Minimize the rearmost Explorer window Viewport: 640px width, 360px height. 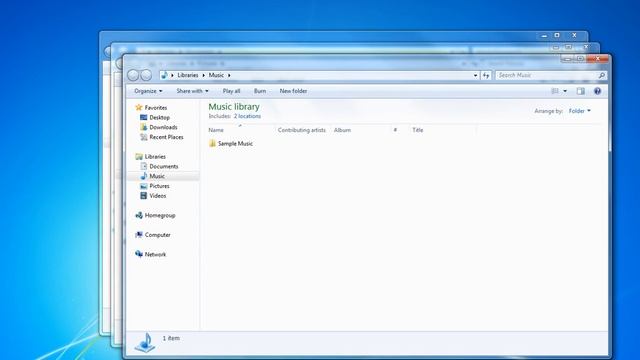544,36
